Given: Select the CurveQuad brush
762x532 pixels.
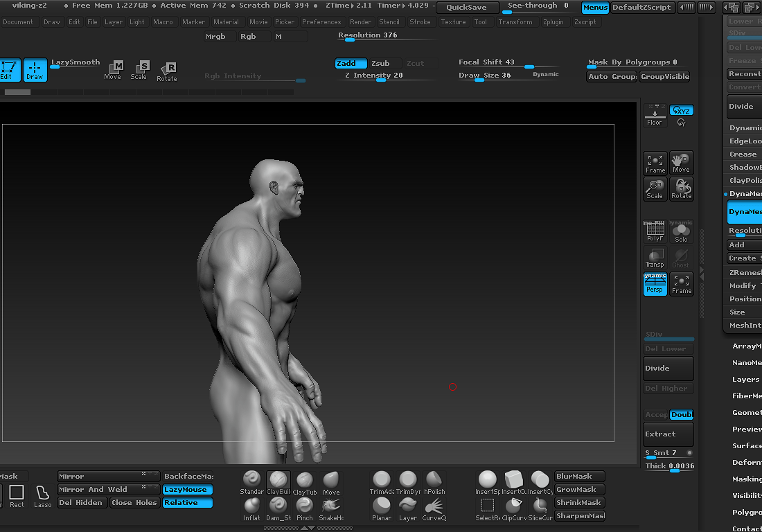Looking at the screenshot, I should click(434, 509).
